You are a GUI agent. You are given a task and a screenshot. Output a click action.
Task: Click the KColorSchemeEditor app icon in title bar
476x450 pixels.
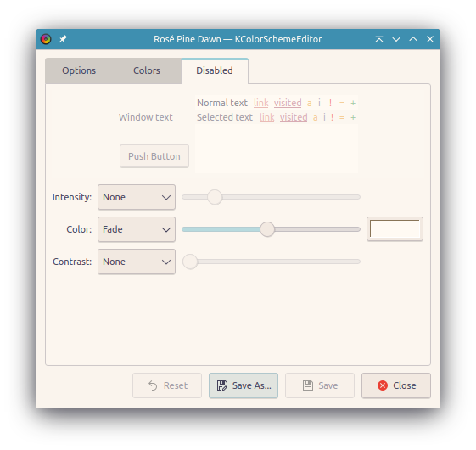pos(46,39)
